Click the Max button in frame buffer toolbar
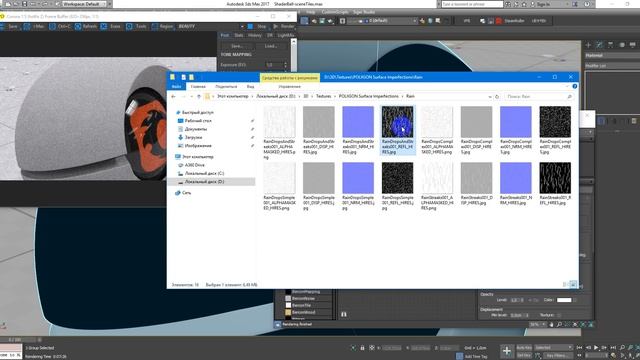 (35, 27)
